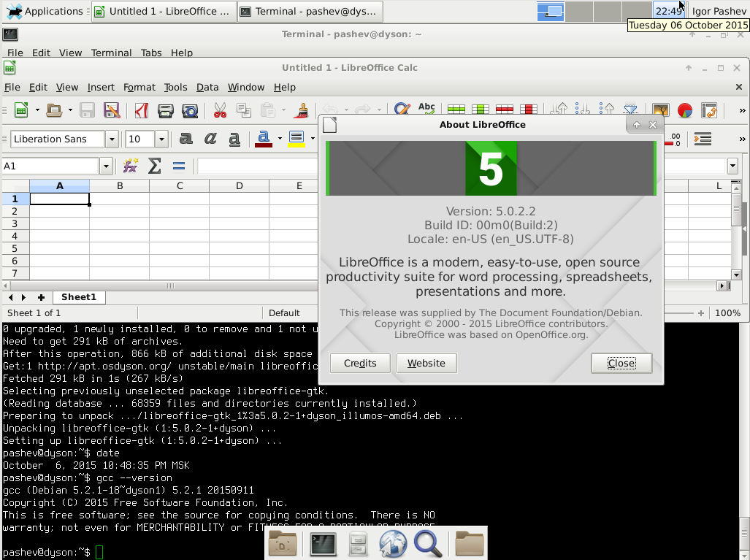Select column B header
This screenshot has height=560, width=750.
[120, 185]
